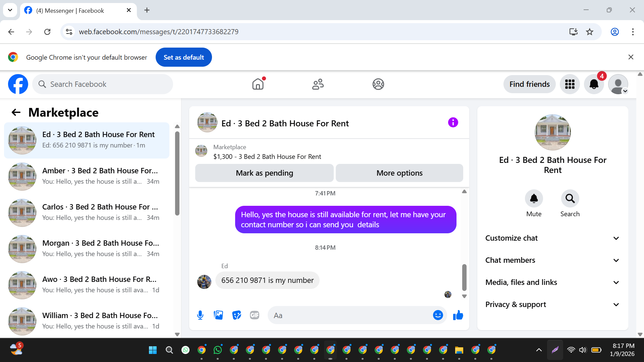Open the emoji picker in message box
The height and width of the screenshot is (362, 644).
(438, 315)
